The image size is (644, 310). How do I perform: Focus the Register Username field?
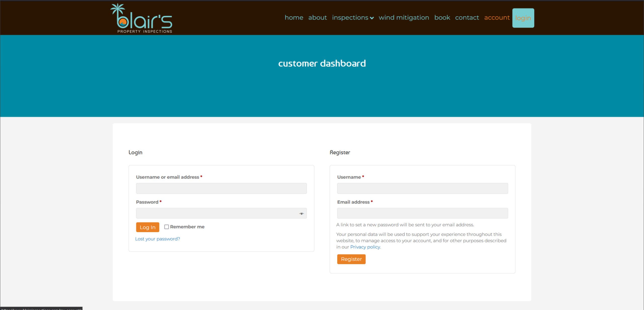click(422, 188)
